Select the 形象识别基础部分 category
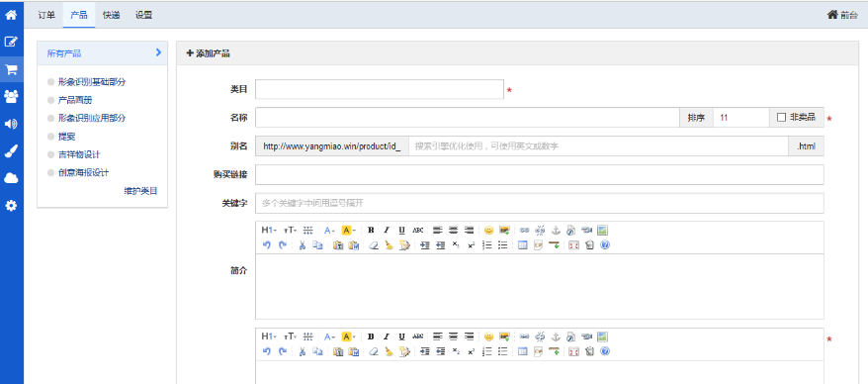The width and height of the screenshot is (868, 384). point(92,82)
